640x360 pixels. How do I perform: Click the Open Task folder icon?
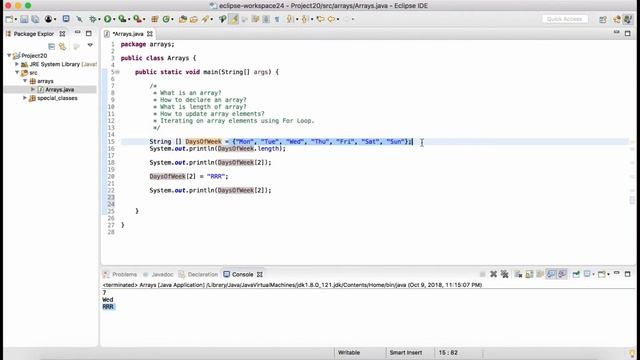tap(193, 19)
